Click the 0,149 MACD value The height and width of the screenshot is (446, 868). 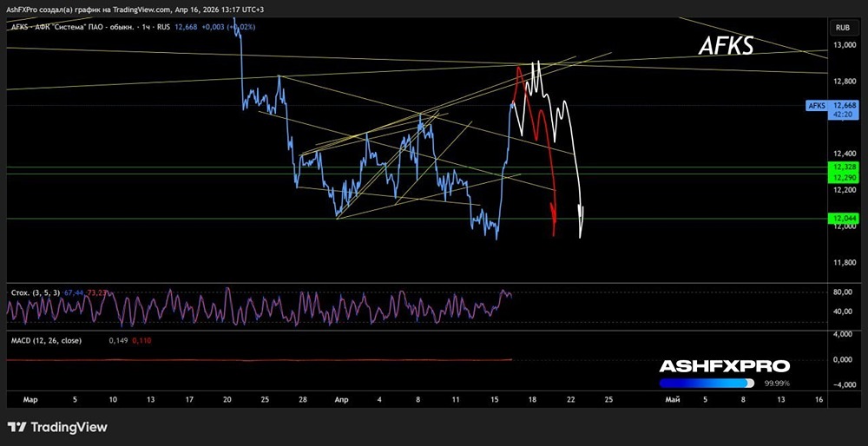118,341
